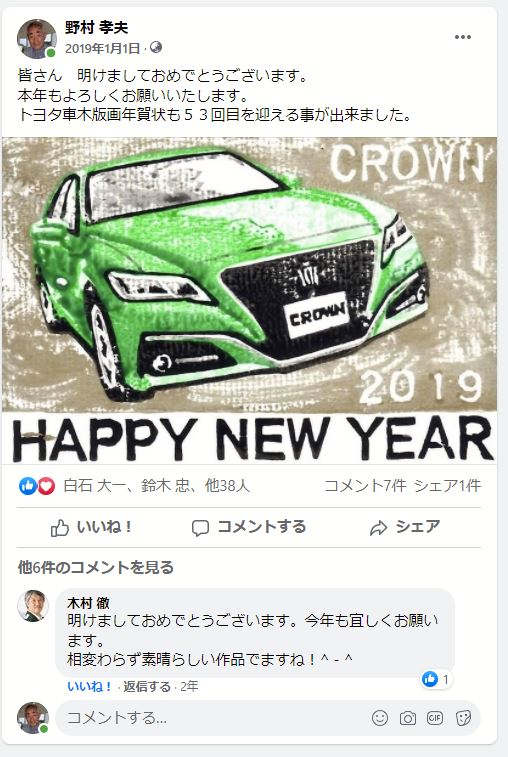Insert an emoji into the comment
This screenshot has width=508, height=757.
tap(380, 718)
